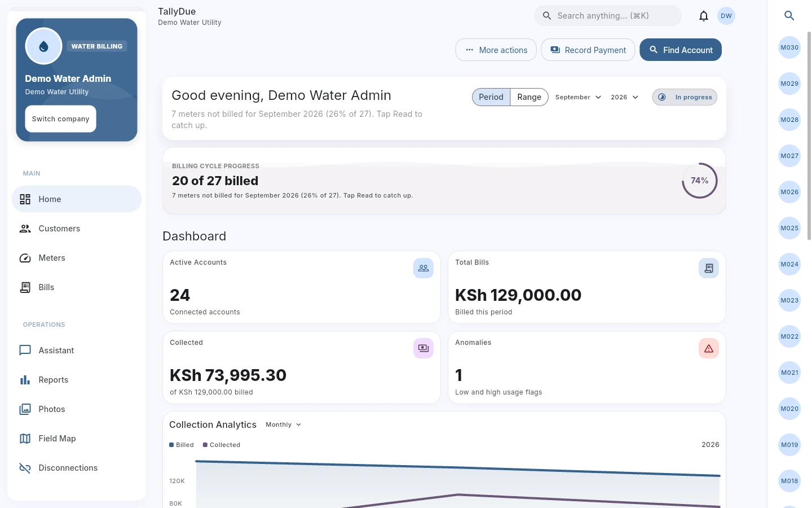Open meter M020 badge
The height and width of the screenshot is (508, 812).
(789, 409)
